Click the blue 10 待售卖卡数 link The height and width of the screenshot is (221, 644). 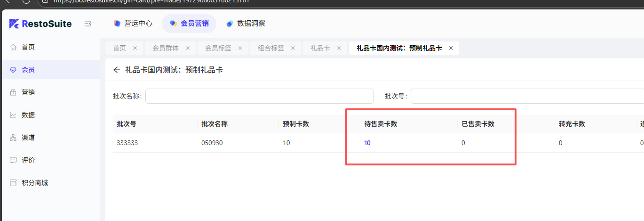tap(367, 143)
